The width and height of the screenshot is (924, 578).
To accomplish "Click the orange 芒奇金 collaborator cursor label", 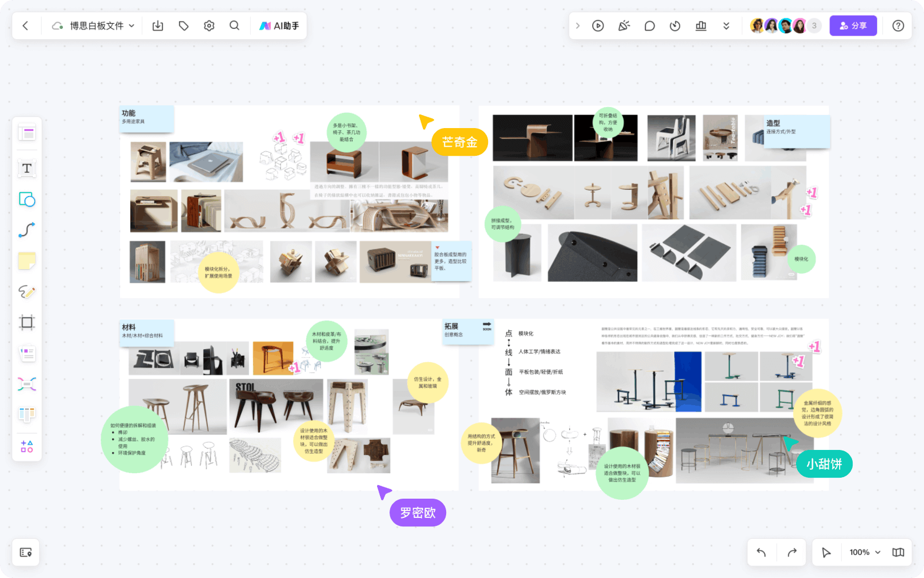I will (460, 142).
